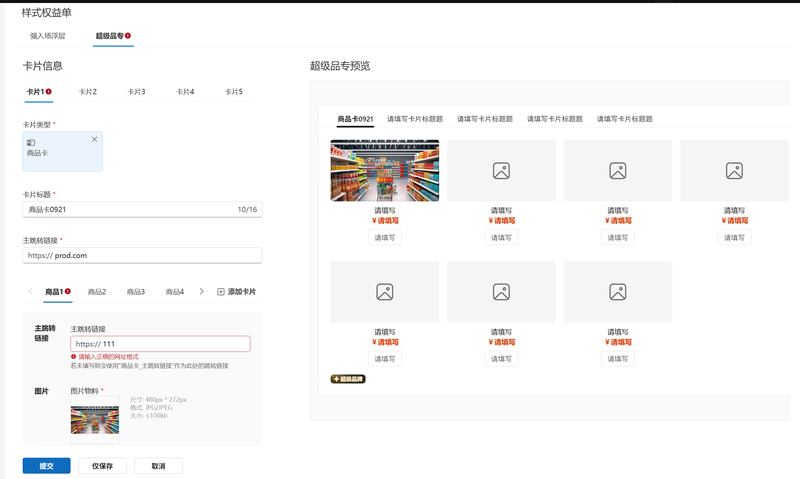Click the error badge on 商品1 tab
800x479 pixels.
[x=68, y=291]
